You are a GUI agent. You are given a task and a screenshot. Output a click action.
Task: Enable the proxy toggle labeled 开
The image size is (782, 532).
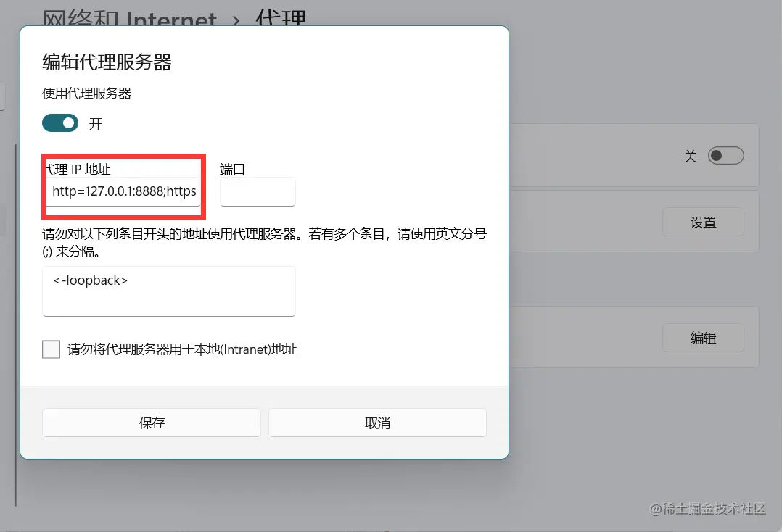pos(60,123)
